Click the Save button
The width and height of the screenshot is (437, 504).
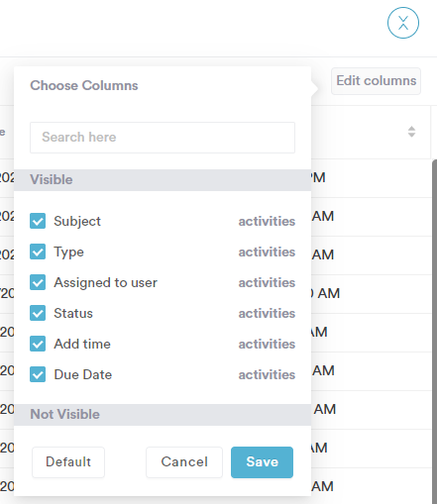[262, 462]
